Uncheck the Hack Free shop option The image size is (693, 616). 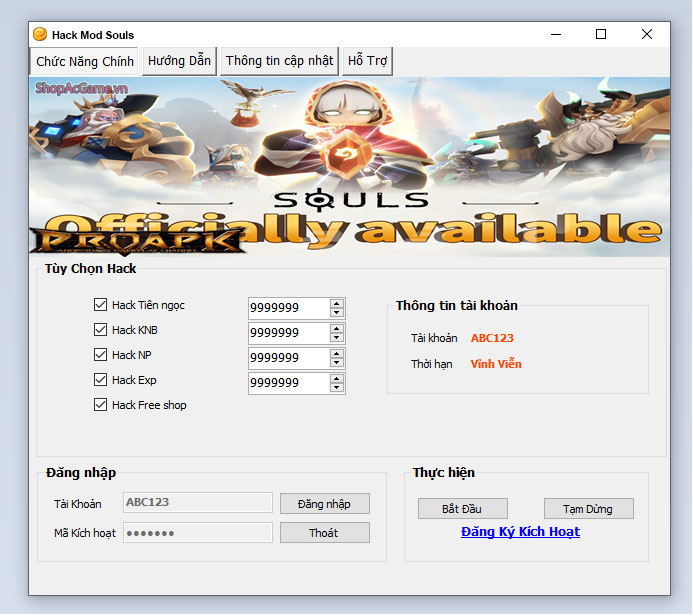click(x=100, y=405)
